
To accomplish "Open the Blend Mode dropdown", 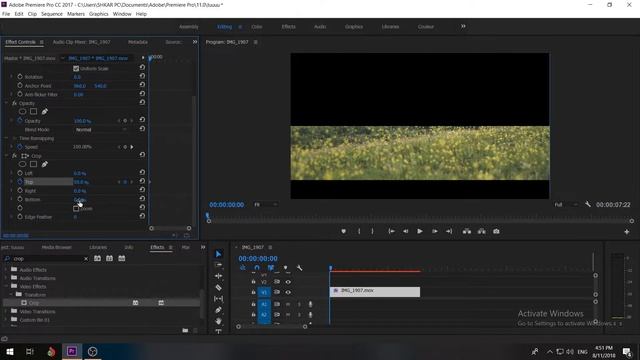I will pyautogui.click(x=101, y=129).
